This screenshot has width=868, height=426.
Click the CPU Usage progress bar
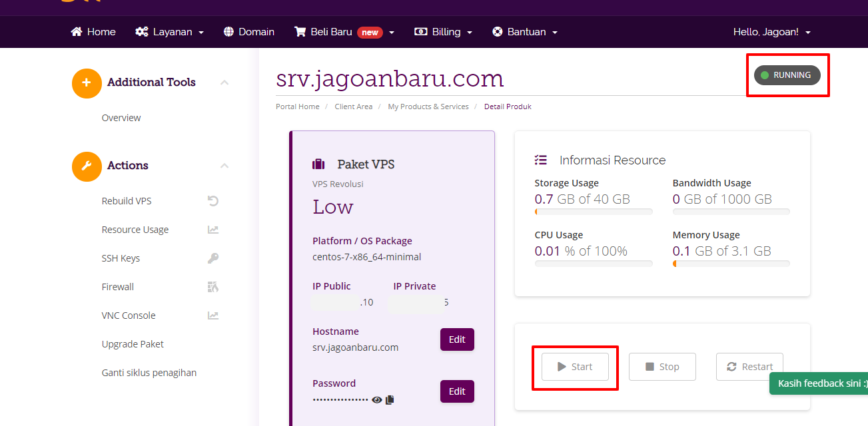pos(594,264)
